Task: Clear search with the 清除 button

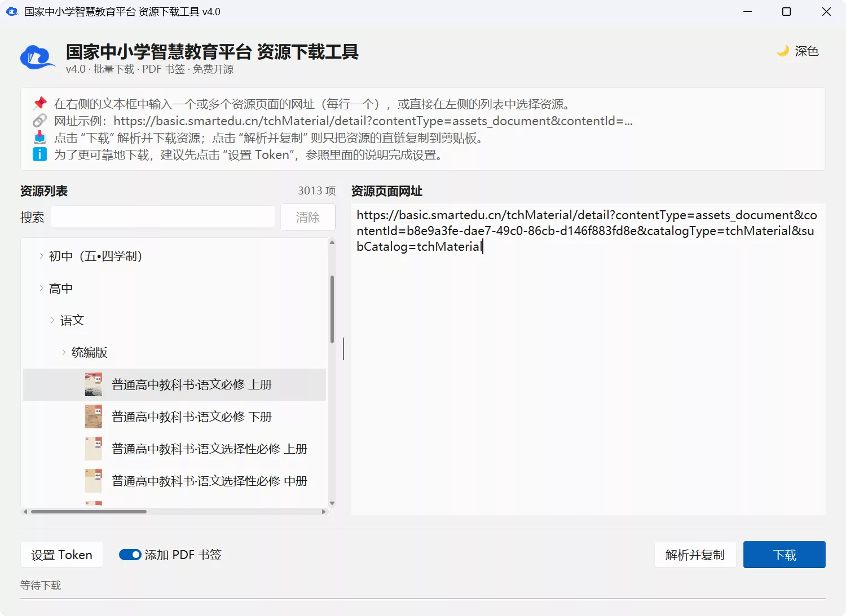Action: 307,217
